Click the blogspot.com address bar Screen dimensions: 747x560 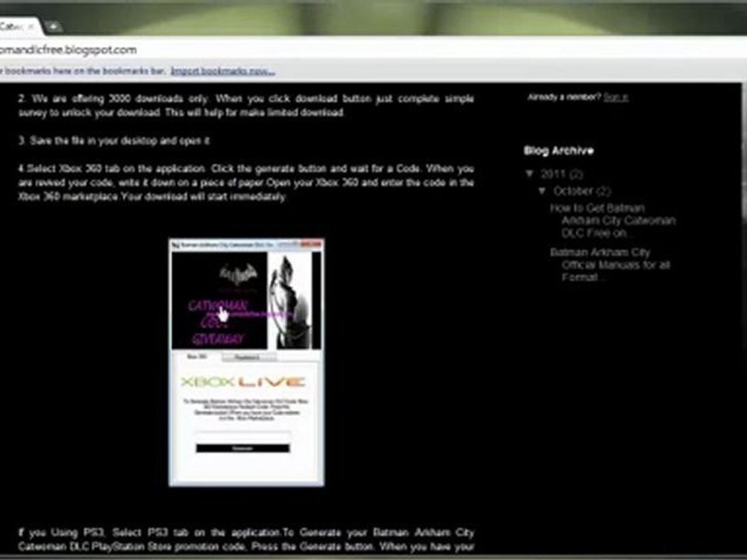372,50
